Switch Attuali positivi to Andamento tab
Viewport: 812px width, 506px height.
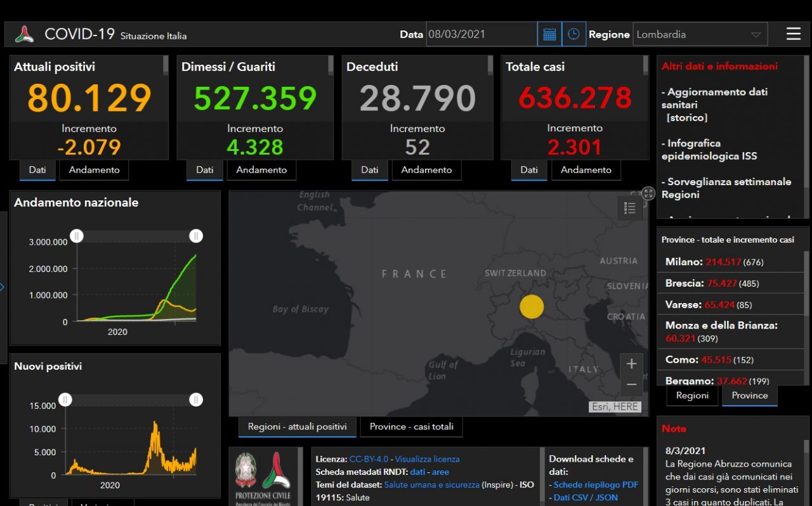(94, 170)
